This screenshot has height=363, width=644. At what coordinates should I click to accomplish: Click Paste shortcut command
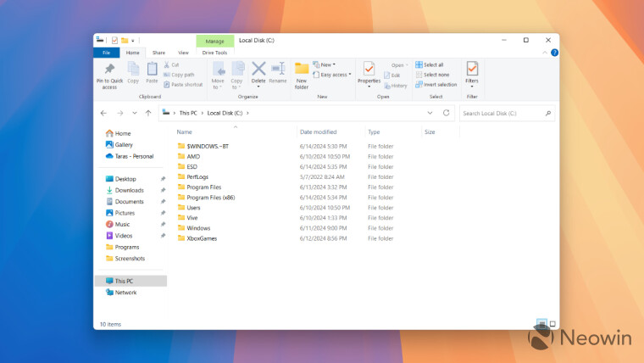[x=183, y=84]
